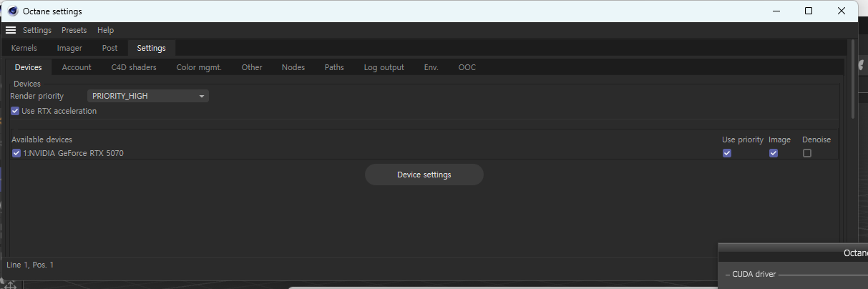This screenshot has width=868, height=289.
Task: Toggle the NVIDIA GeForce RTX 5070 device checkbox
Action: 16,153
